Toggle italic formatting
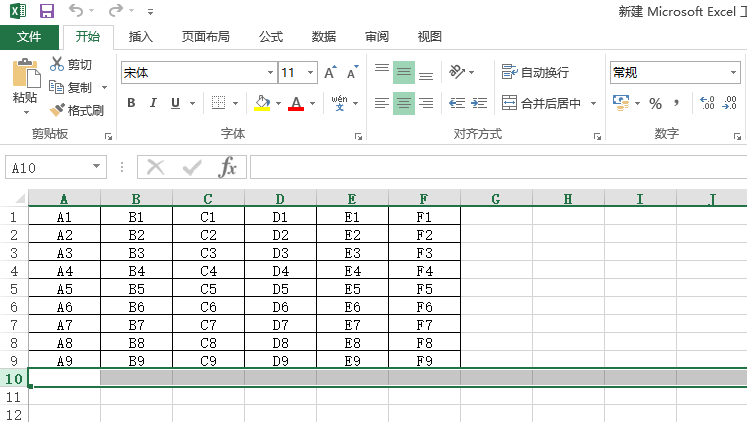This screenshot has height=422, width=747. (154, 103)
